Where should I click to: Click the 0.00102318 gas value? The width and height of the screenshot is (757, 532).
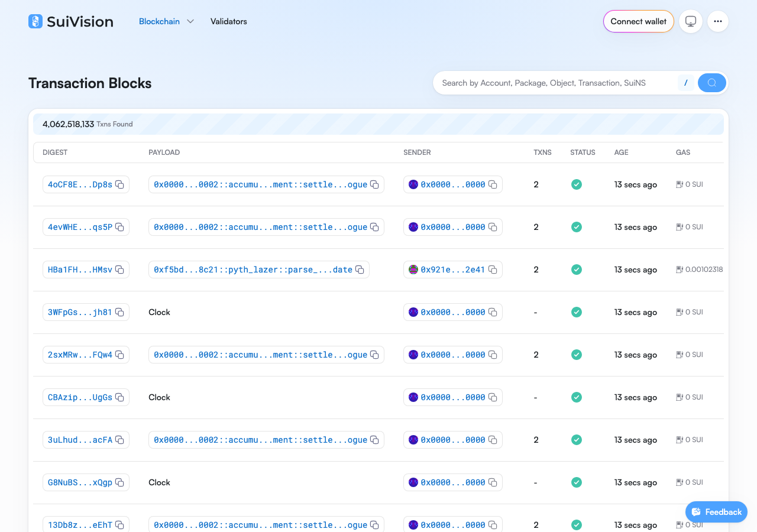[704, 270]
